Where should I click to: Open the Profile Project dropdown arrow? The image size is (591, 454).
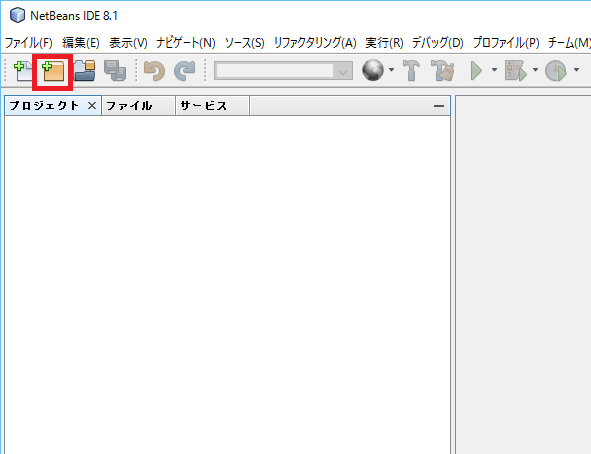click(x=576, y=70)
